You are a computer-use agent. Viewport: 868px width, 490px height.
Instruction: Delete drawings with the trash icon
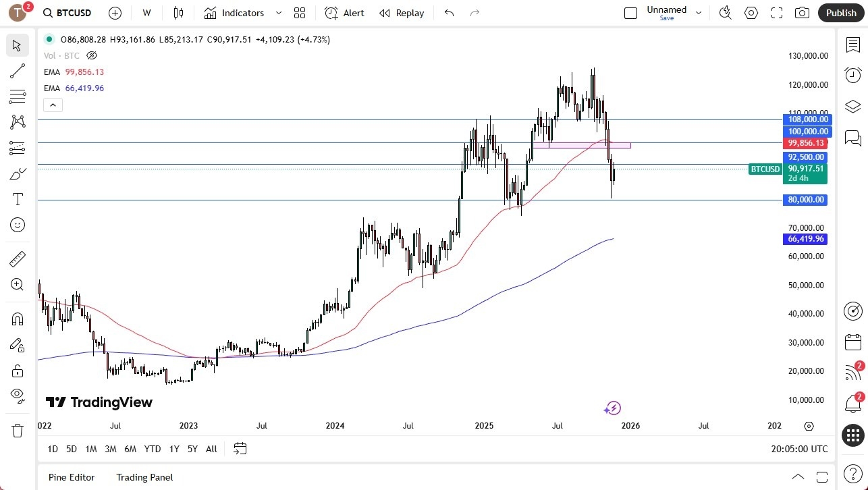[x=18, y=430]
